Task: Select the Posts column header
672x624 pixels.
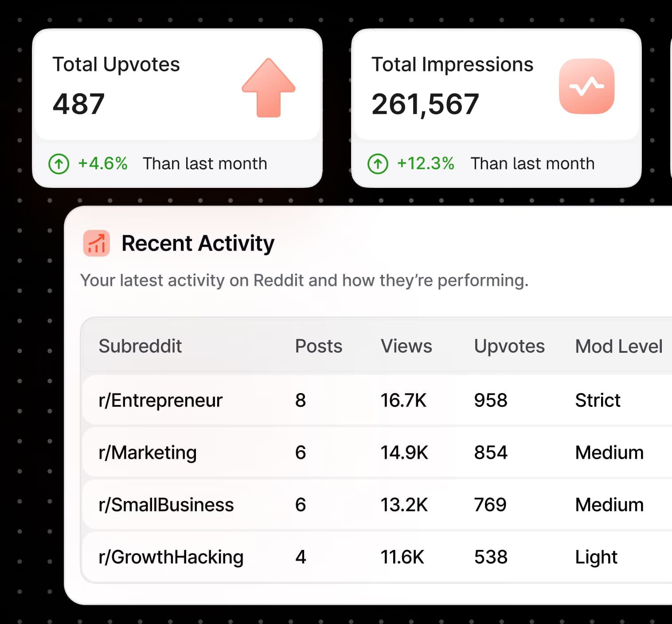Action: 318,346
